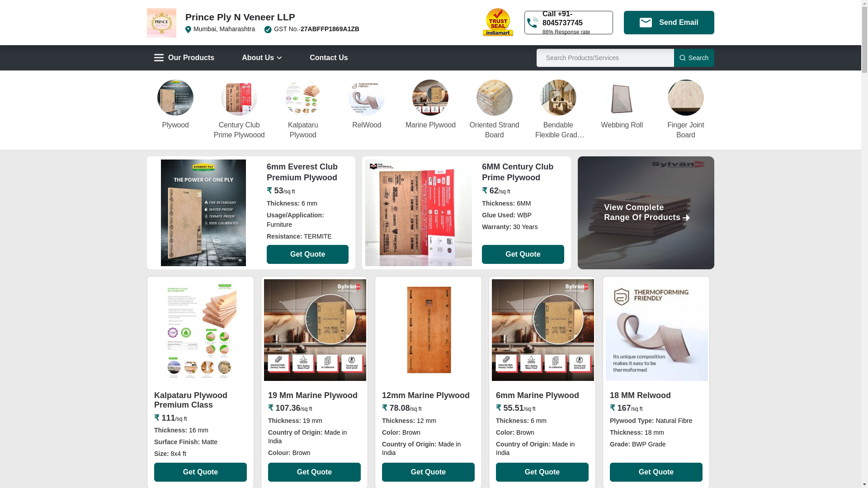
Task: Click the 12mm Marine Plywood thumbnail
Action: (x=429, y=330)
